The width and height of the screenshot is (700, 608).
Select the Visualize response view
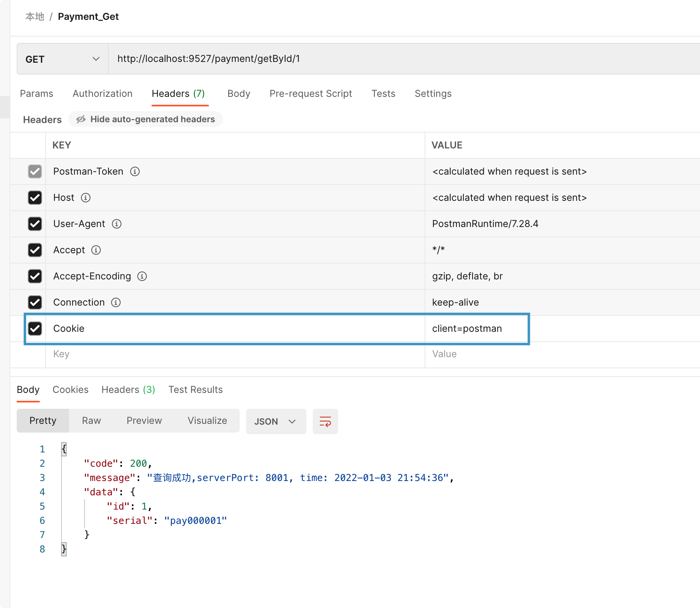click(207, 421)
